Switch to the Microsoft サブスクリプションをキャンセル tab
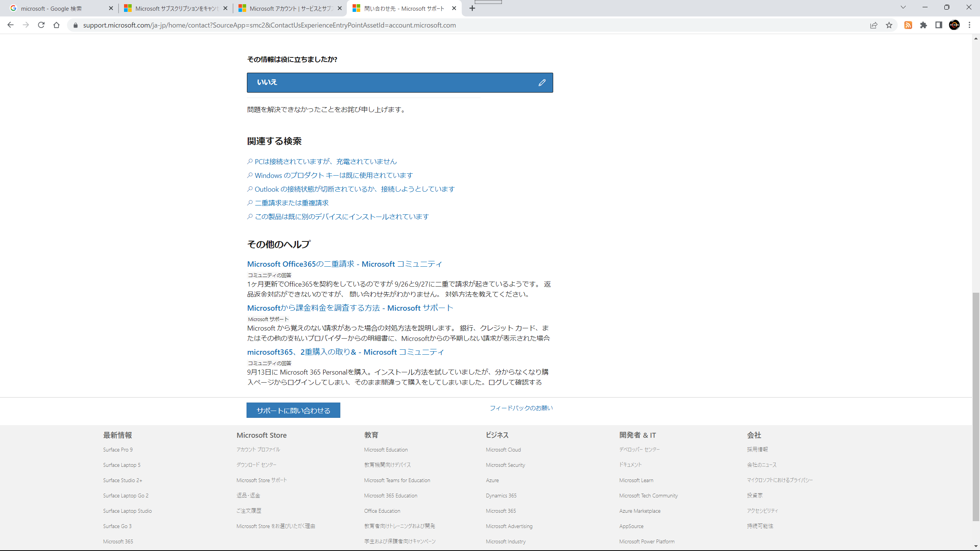Screen dimensions: 980x551 (x=176, y=8)
